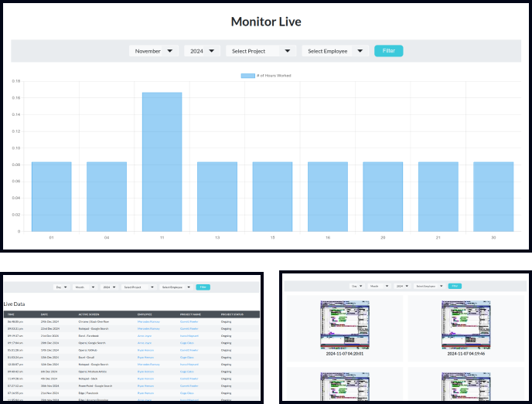Open the employee link in the Edge | Facebook row
Viewport: 532px width, 404px height.
145,393
